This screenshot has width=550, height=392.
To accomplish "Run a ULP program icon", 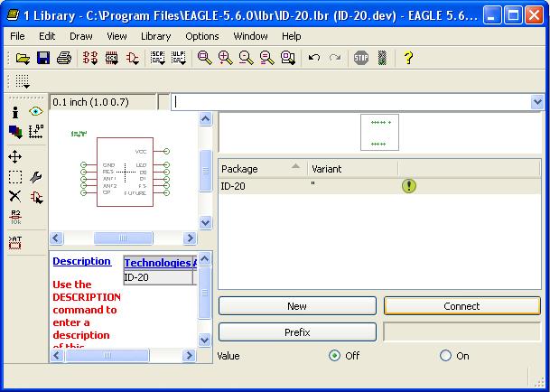I will click(x=179, y=58).
